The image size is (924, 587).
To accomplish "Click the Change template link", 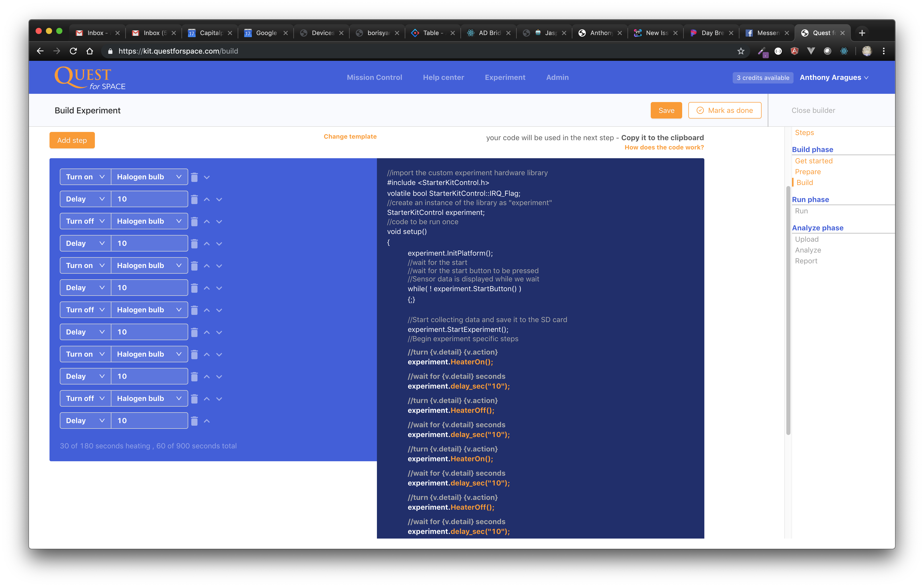I will pyautogui.click(x=350, y=137).
